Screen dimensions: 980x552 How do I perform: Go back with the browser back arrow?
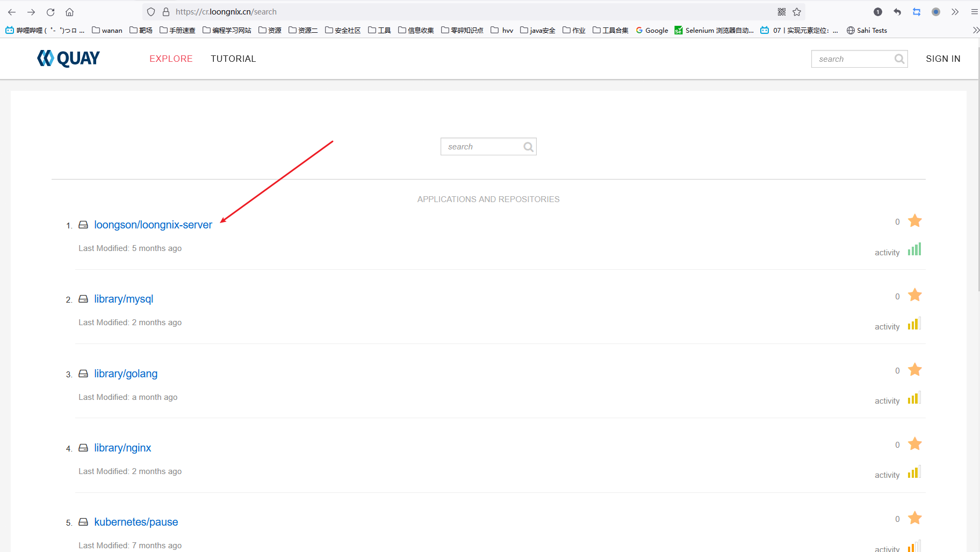12,12
